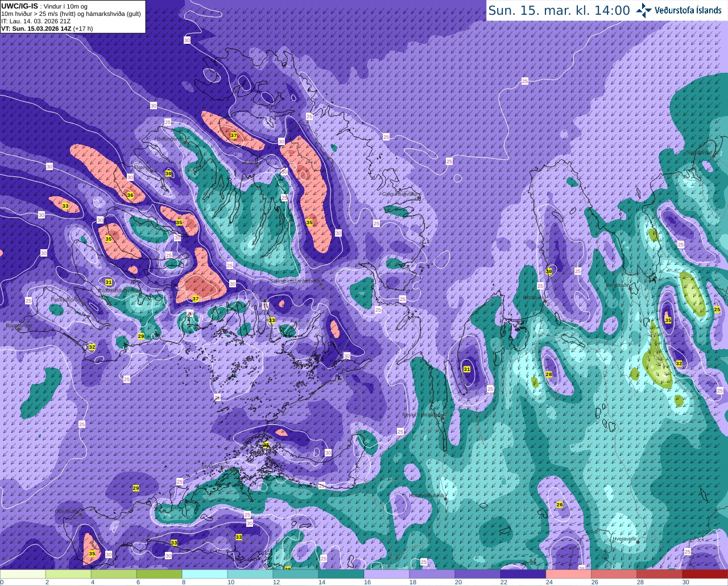Select the light green 2–4 legend swatch
This screenshot has height=586, width=728.
click(68, 574)
